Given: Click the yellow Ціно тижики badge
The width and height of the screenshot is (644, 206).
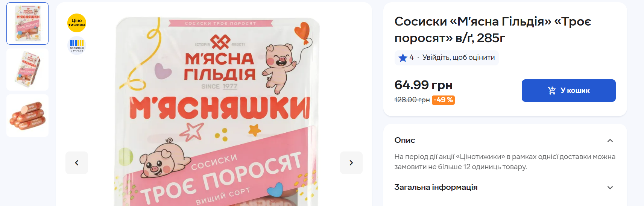Looking at the screenshot, I should pyautogui.click(x=77, y=23).
